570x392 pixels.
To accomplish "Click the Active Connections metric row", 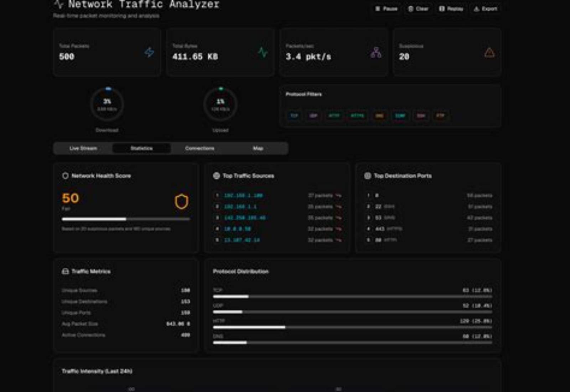I will (x=126, y=335).
